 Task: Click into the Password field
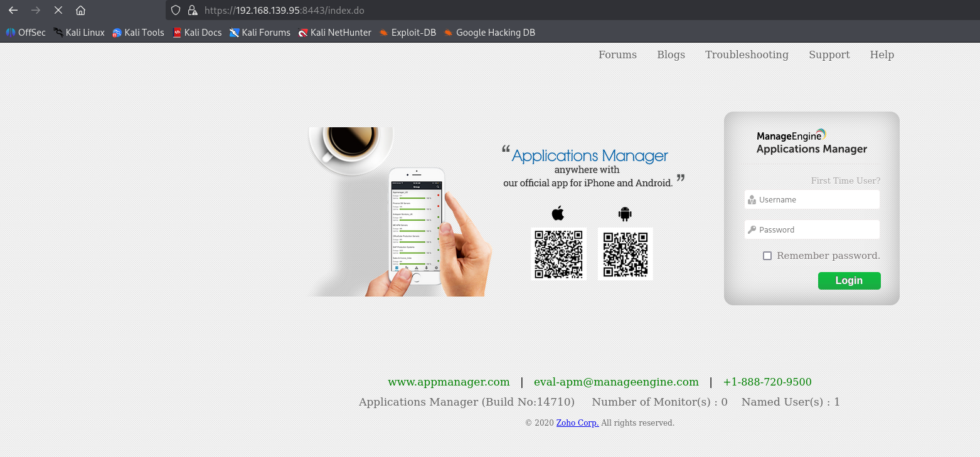coord(816,230)
